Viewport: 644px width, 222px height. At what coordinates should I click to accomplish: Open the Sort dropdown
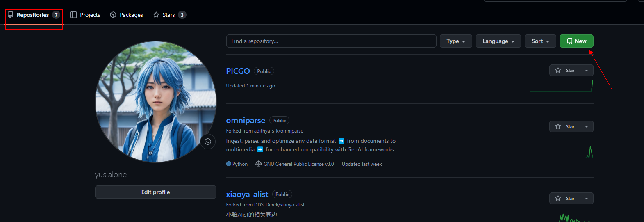[x=540, y=41]
